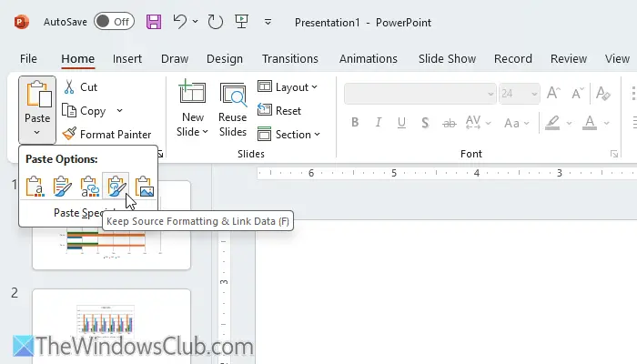Screen dimensions: 637x364
Task: Go to the Transitions tab
Action: click(290, 59)
